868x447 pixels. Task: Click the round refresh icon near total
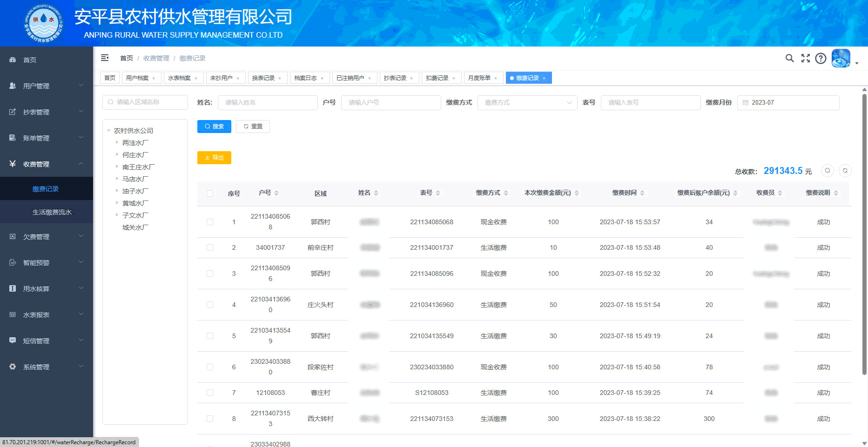coord(845,171)
